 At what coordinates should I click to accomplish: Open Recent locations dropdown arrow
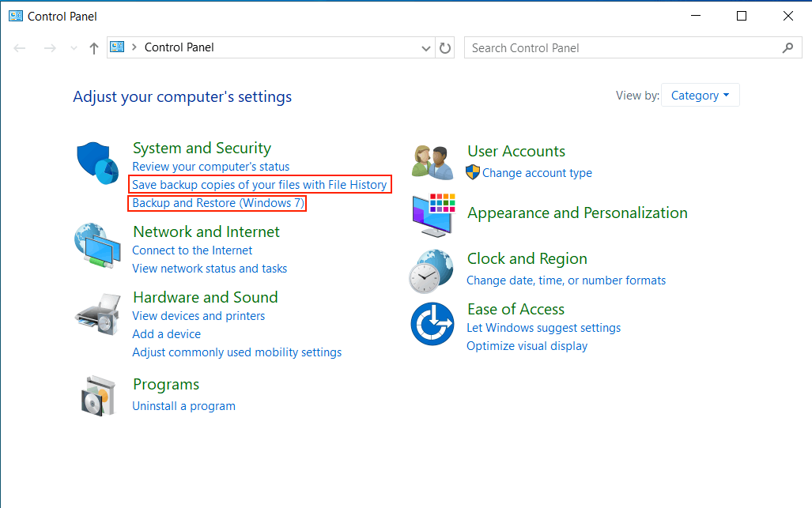coord(74,48)
